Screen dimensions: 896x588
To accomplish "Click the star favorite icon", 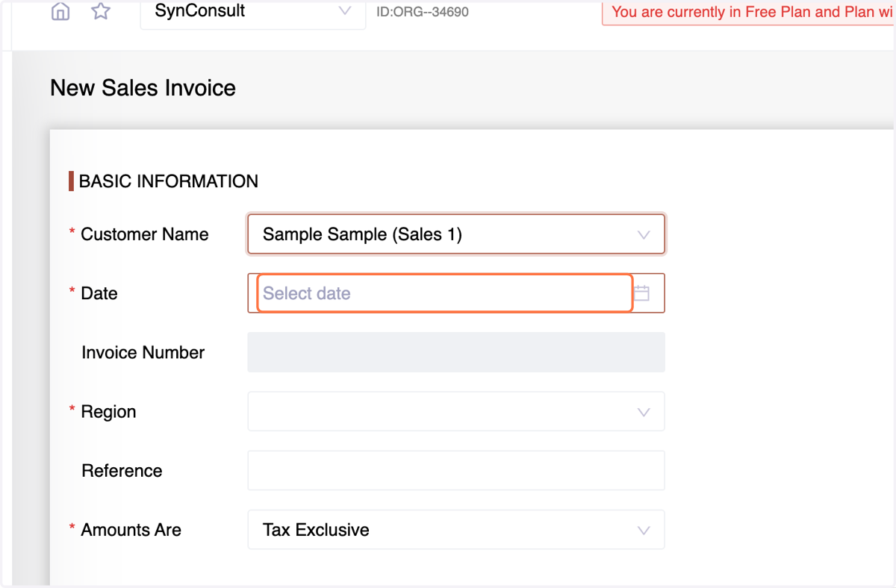I will tap(101, 11).
